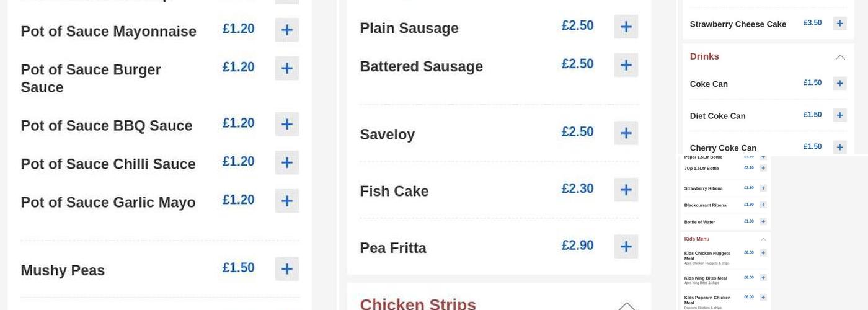Screen dimensions: 868x310
Task: Click plus button for BBQ Sauce pot
Action: click(286, 124)
